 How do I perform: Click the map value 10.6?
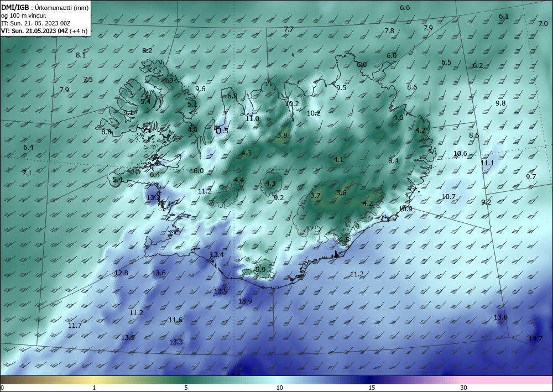point(460,153)
